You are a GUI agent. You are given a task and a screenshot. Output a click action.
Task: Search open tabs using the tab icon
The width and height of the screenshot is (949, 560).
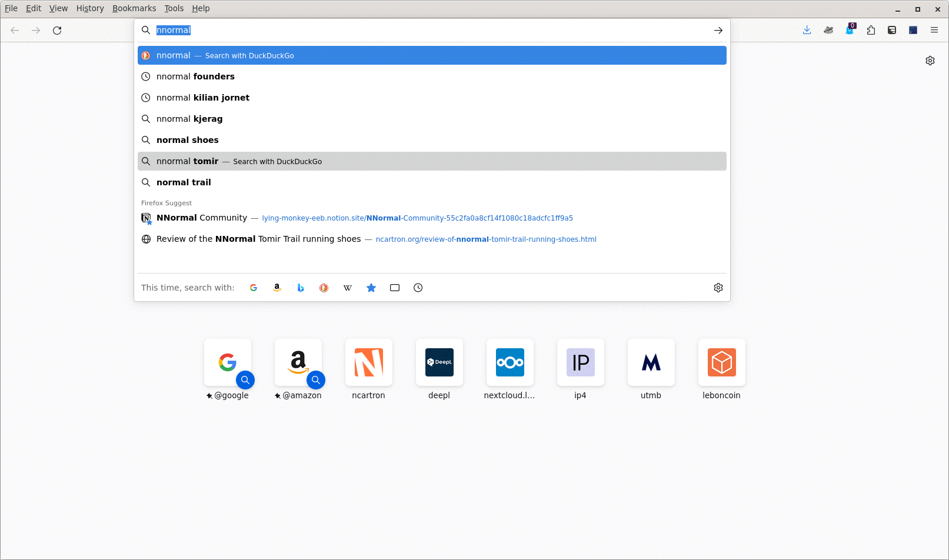[395, 288]
